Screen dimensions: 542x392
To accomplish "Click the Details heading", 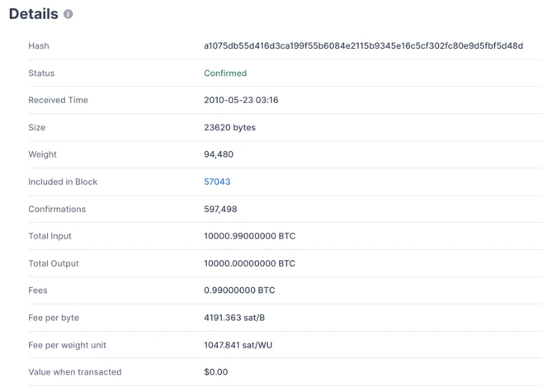I will tap(34, 14).
